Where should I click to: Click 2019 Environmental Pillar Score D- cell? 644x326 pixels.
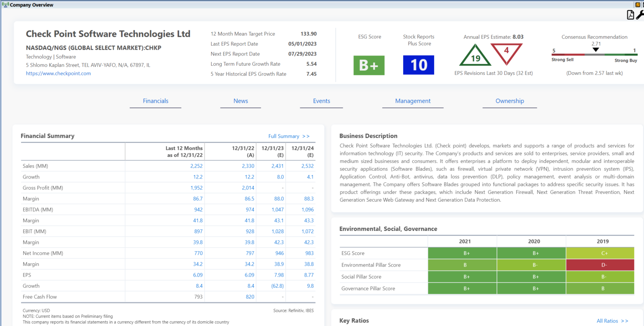tap(600, 265)
